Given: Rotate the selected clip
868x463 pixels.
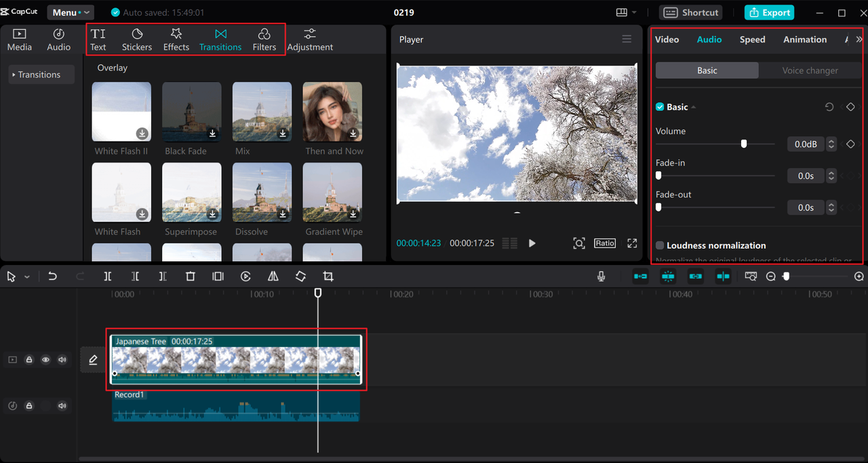Looking at the screenshot, I should (300, 277).
